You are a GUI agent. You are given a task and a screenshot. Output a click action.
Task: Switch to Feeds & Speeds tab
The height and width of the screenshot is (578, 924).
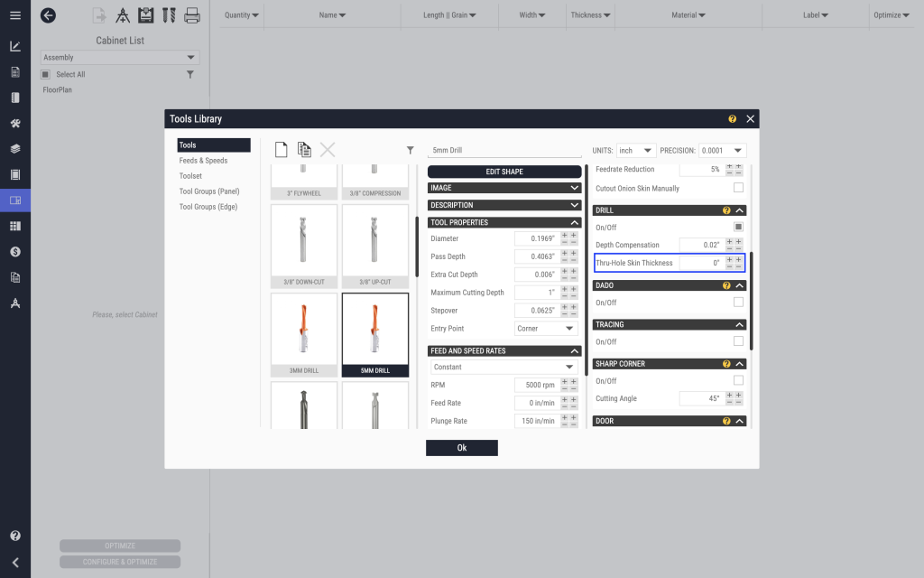(x=203, y=161)
